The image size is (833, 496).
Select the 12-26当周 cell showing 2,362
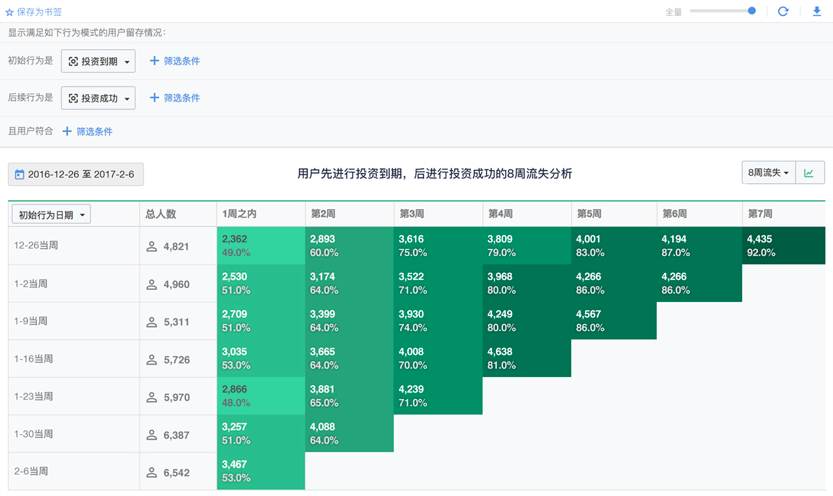pos(260,246)
